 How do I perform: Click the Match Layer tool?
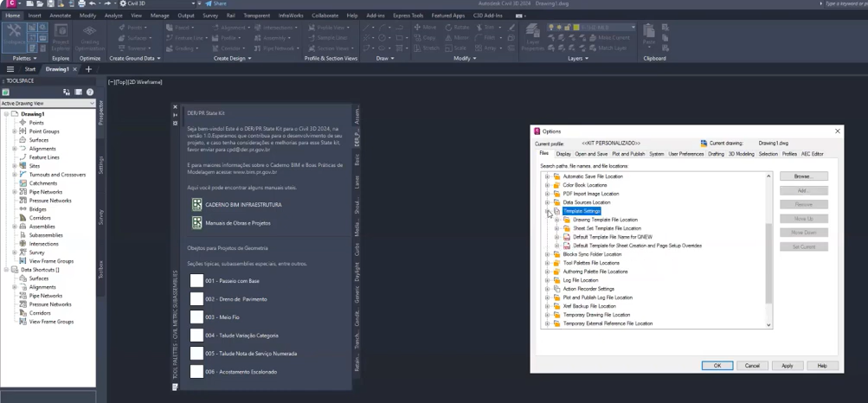click(x=608, y=48)
